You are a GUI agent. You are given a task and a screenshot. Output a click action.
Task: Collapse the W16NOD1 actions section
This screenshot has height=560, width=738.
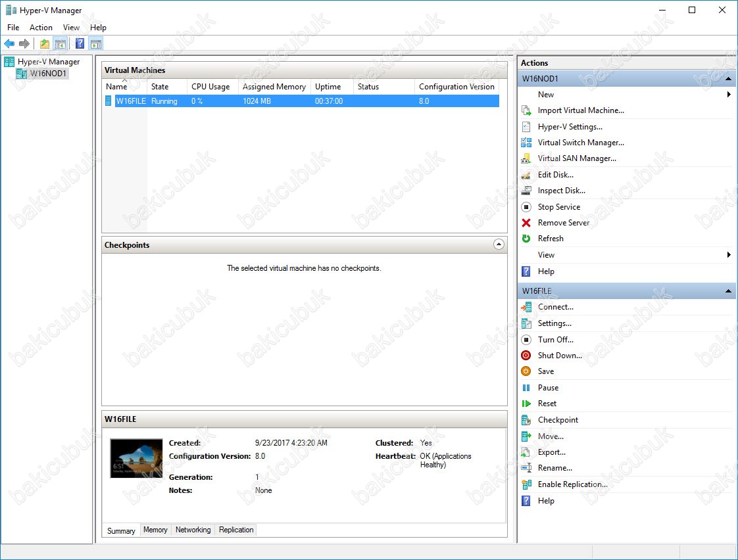(x=728, y=78)
